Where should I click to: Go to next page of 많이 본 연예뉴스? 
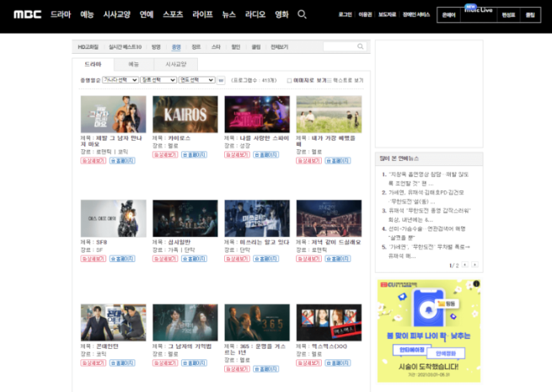point(475,265)
